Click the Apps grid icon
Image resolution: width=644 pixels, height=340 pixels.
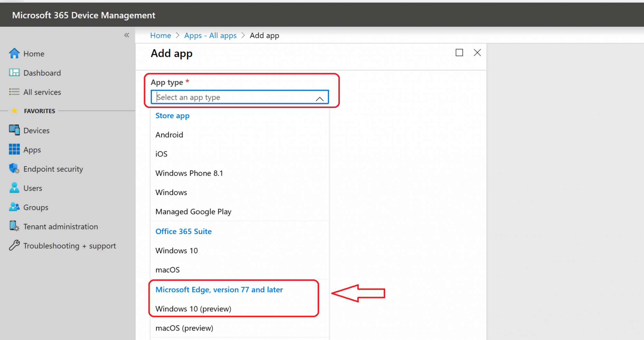14,149
